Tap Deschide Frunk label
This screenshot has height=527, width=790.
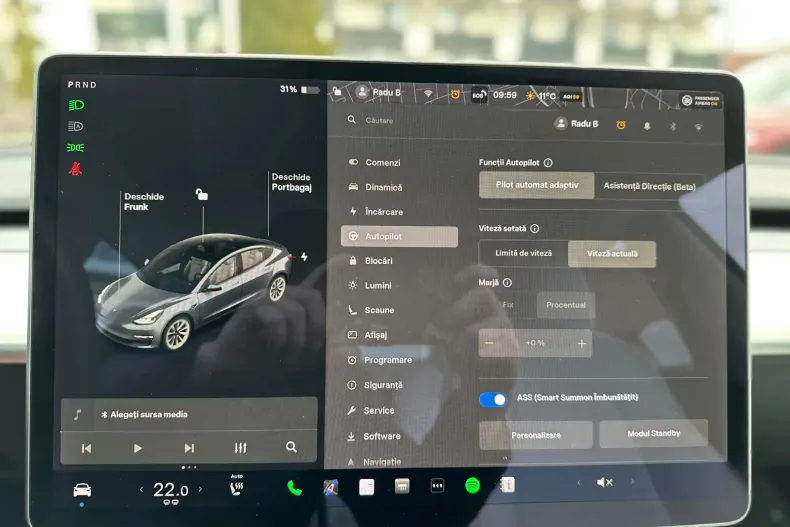pos(144,202)
